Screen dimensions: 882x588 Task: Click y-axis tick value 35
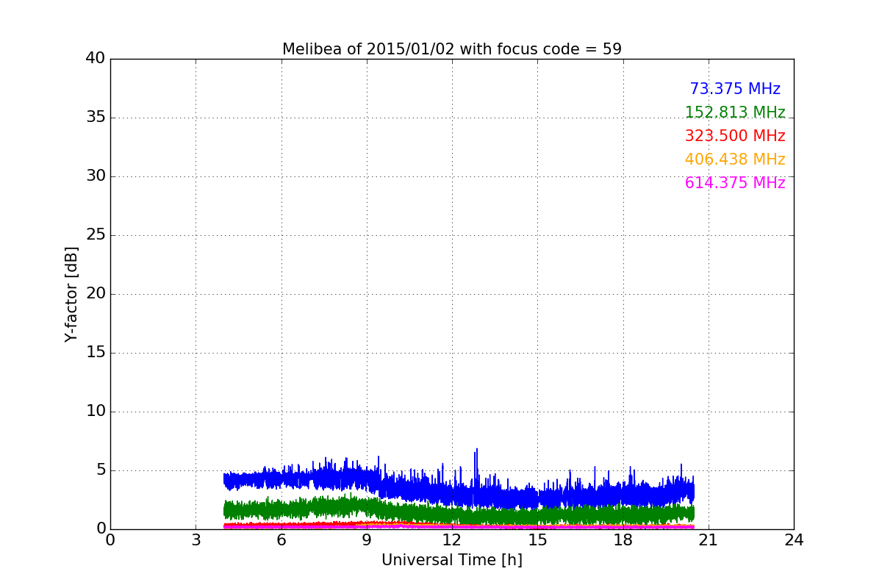click(x=96, y=118)
